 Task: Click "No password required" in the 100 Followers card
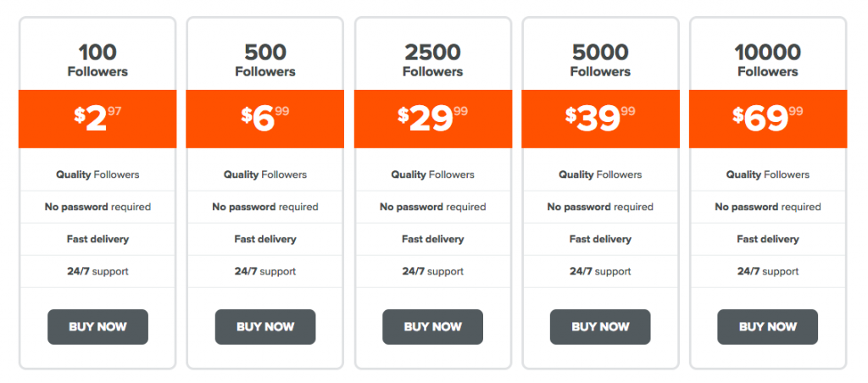coord(97,207)
